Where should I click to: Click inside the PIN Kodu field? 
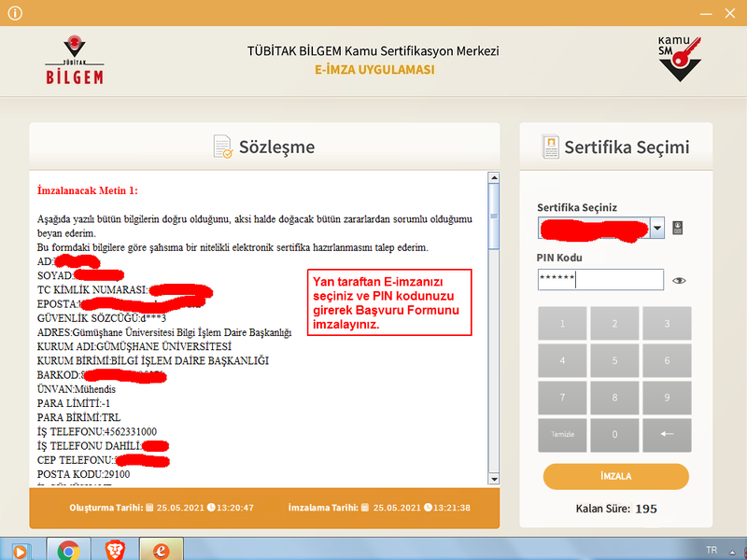pyautogui.click(x=616, y=279)
